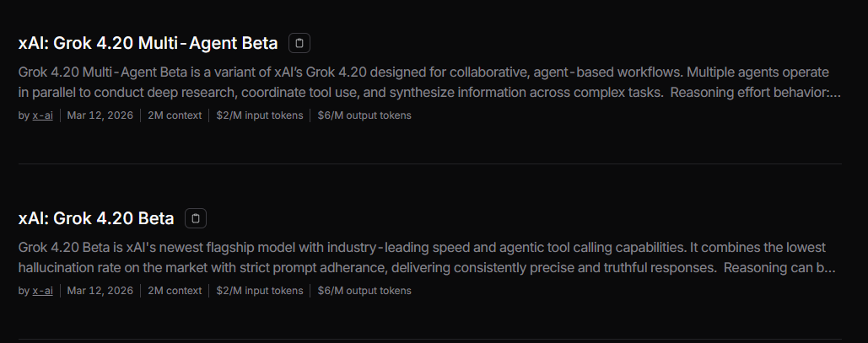Image resolution: width=868 pixels, height=343 pixels.
Task: Click "by" label before x-ai in Grok 4.20 Beta
Action: coord(24,291)
